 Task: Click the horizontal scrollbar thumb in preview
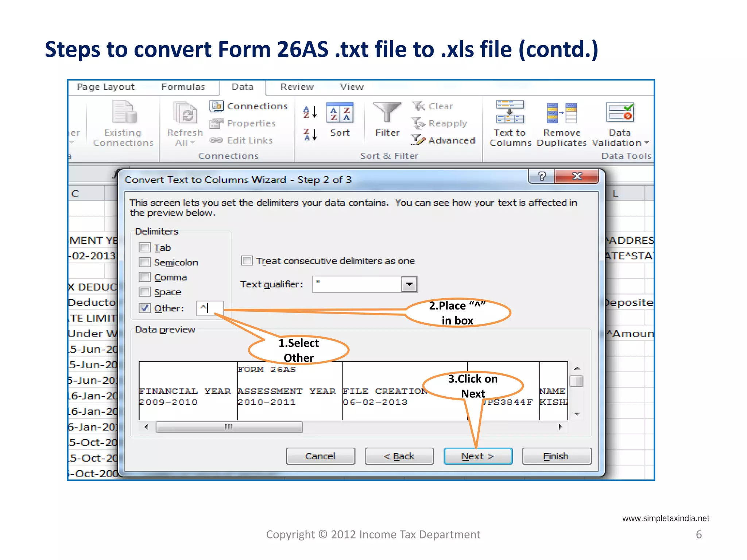tap(229, 427)
